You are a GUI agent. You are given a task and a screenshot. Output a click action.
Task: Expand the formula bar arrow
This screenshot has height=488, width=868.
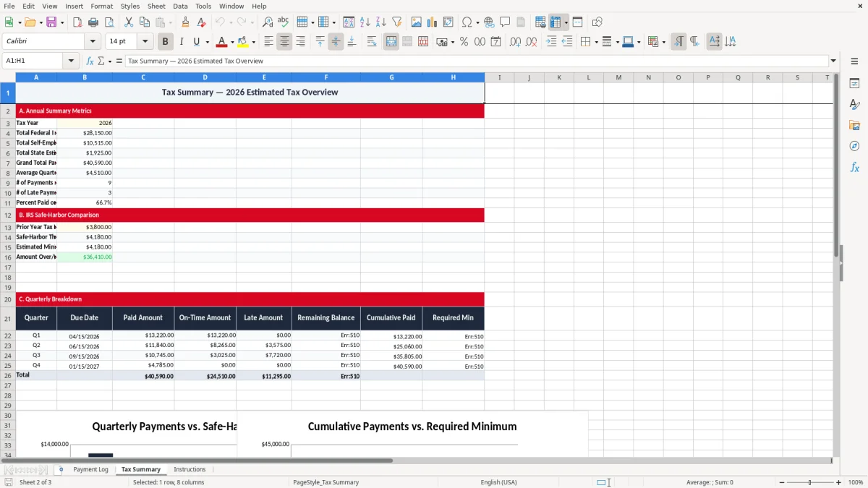tap(833, 61)
